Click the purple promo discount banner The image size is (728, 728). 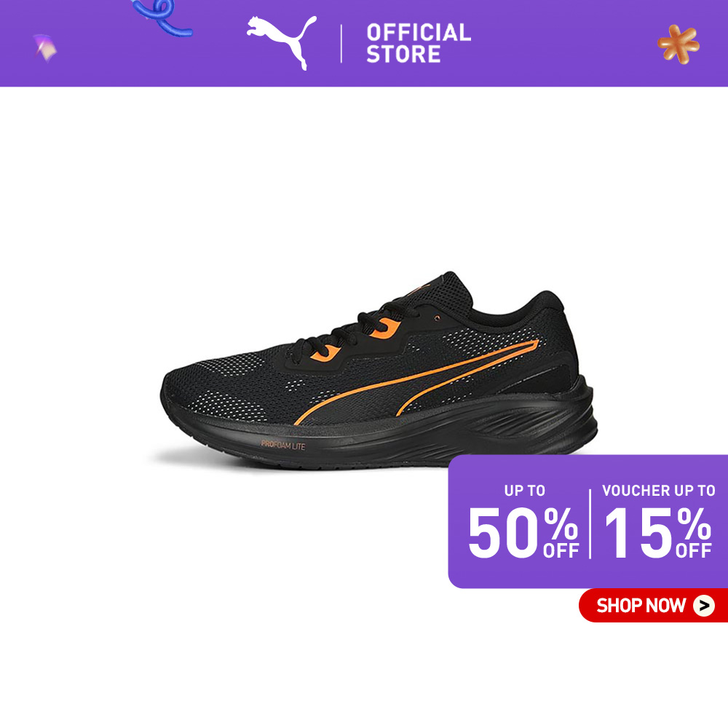pyautogui.click(x=587, y=521)
